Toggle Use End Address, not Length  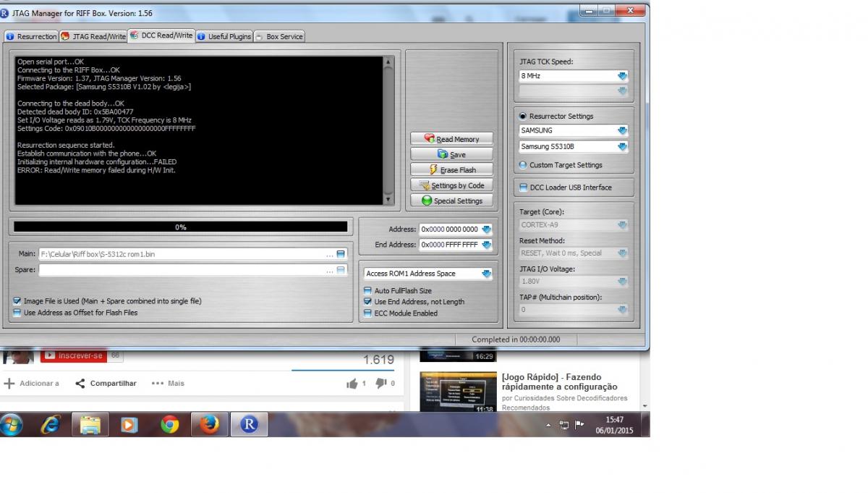pos(367,302)
